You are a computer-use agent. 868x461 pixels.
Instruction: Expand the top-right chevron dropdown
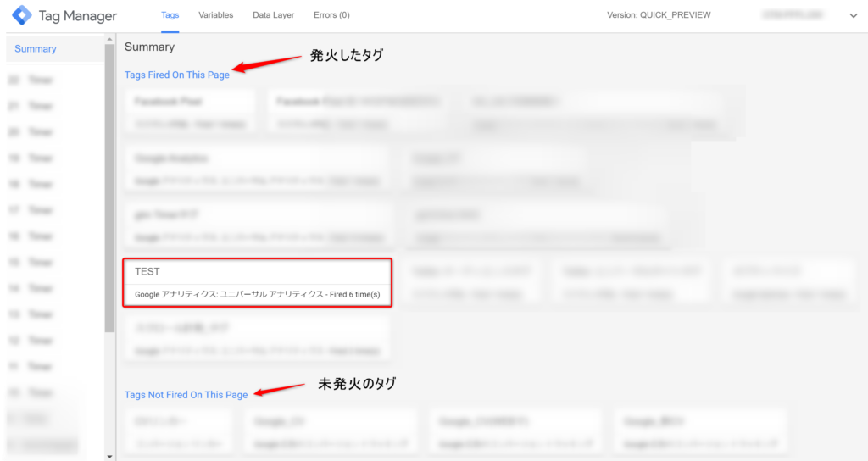853,15
